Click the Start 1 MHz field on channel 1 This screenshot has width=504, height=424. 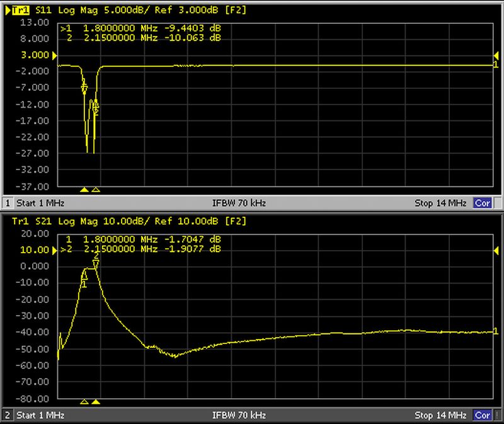[x=40, y=203]
